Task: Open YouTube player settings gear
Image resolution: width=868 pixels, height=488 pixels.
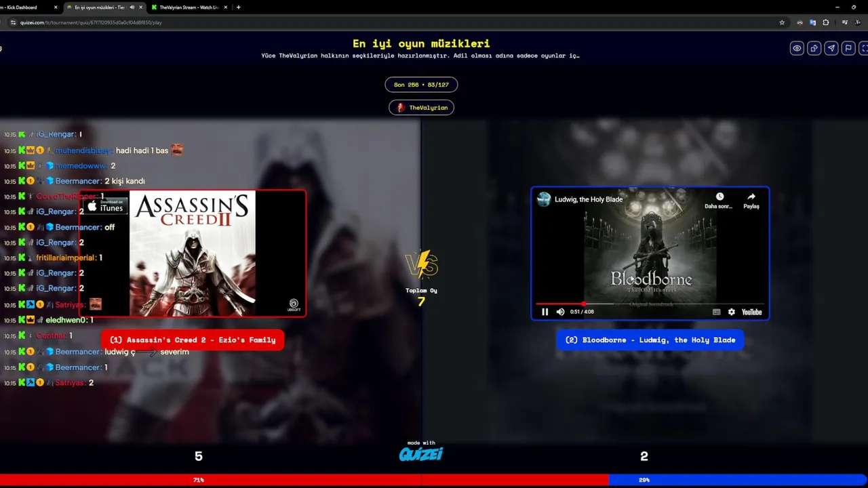Action: (x=731, y=312)
